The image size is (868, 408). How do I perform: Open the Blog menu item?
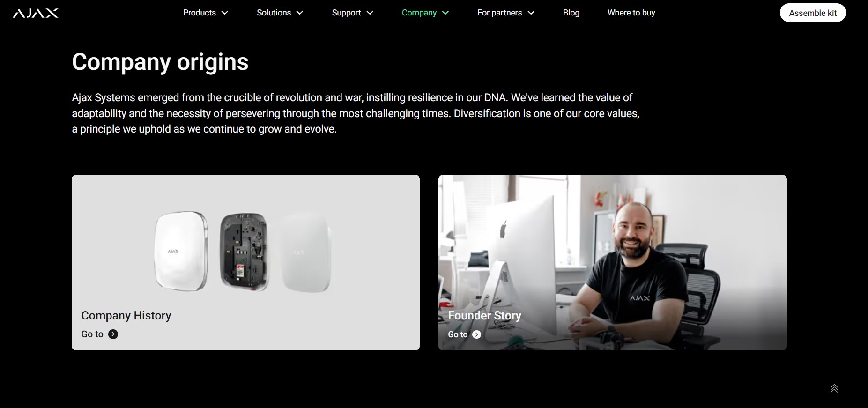571,13
